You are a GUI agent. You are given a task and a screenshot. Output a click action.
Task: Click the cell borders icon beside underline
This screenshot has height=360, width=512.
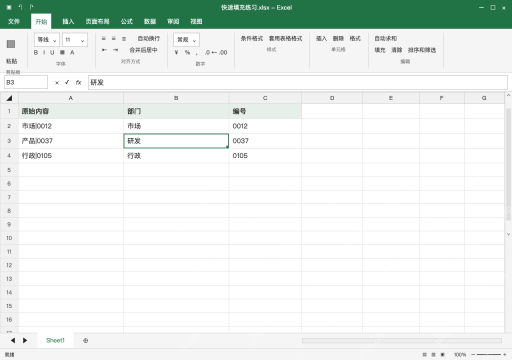62,52
